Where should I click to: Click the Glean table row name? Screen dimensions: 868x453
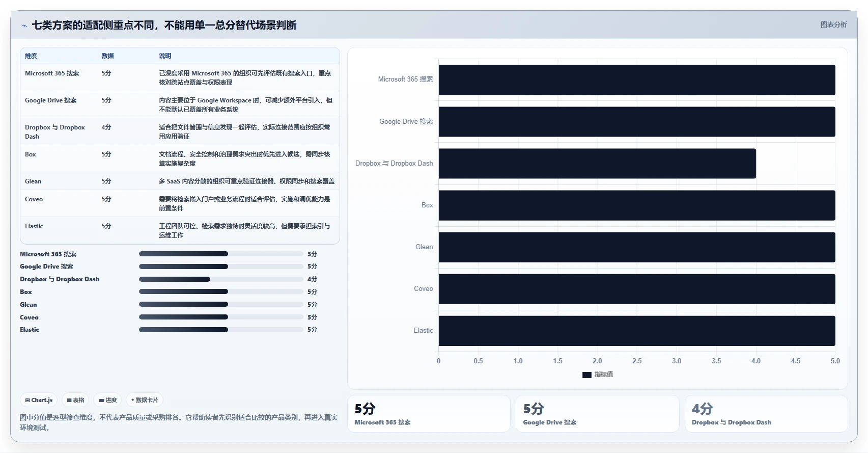(x=33, y=181)
